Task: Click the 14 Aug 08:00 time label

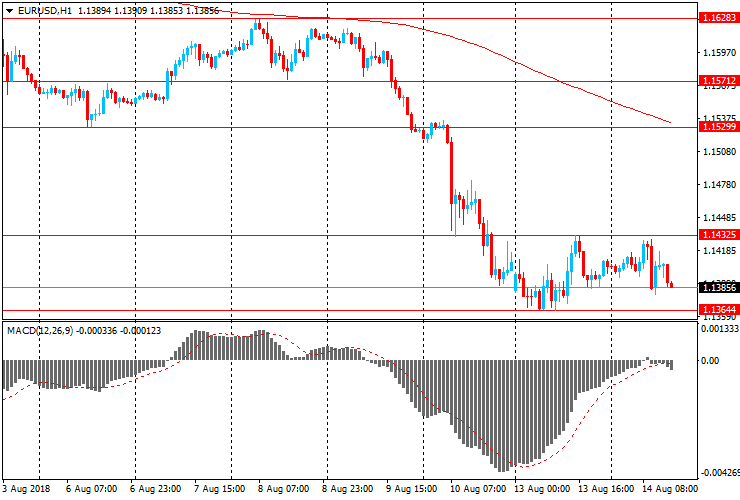Action: pyautogui.click(x=670, y=488)
